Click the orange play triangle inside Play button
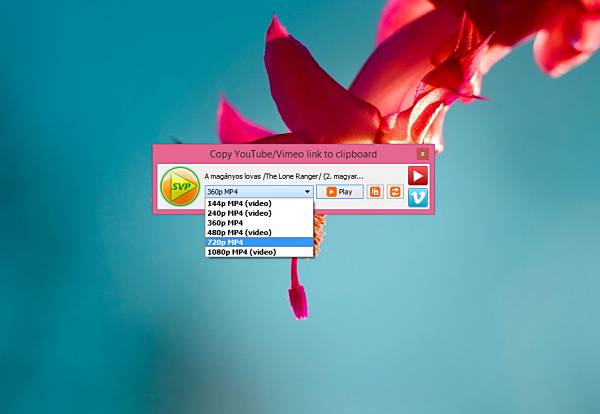Viewport: 600px width, 414px height. [x=331, y=192]
